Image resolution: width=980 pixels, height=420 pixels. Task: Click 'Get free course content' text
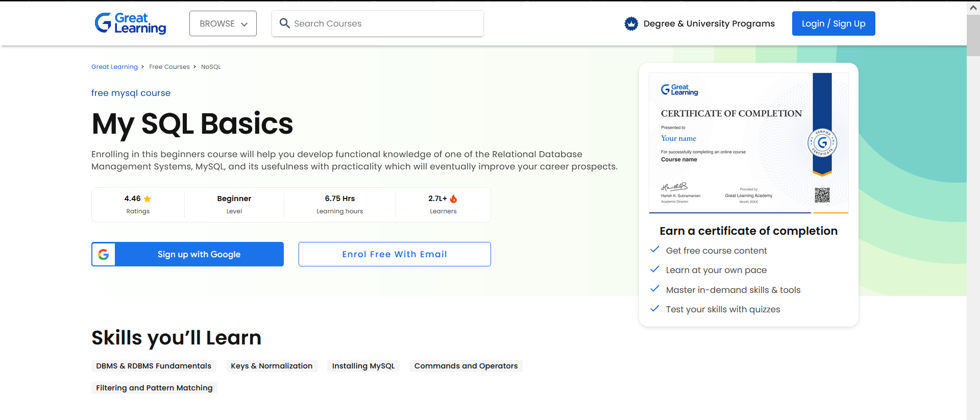(x=716, y=251)
